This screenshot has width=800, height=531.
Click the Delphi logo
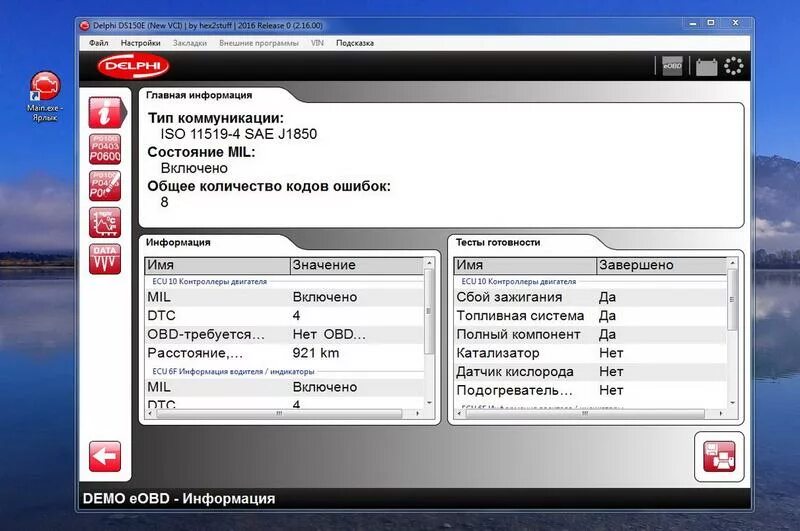tap(133, 66)
